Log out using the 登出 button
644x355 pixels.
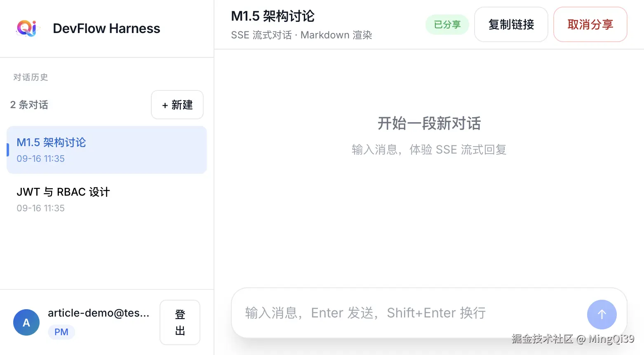[180, 322]
